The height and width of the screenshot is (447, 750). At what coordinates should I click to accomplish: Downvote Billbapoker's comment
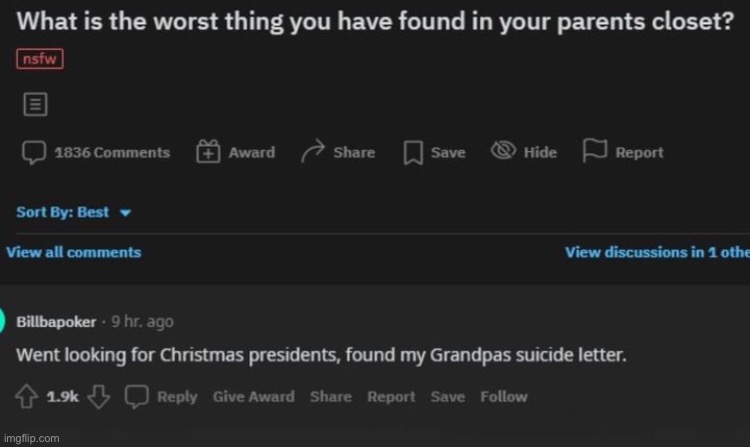pyautogui.click(x=97, y=396)
